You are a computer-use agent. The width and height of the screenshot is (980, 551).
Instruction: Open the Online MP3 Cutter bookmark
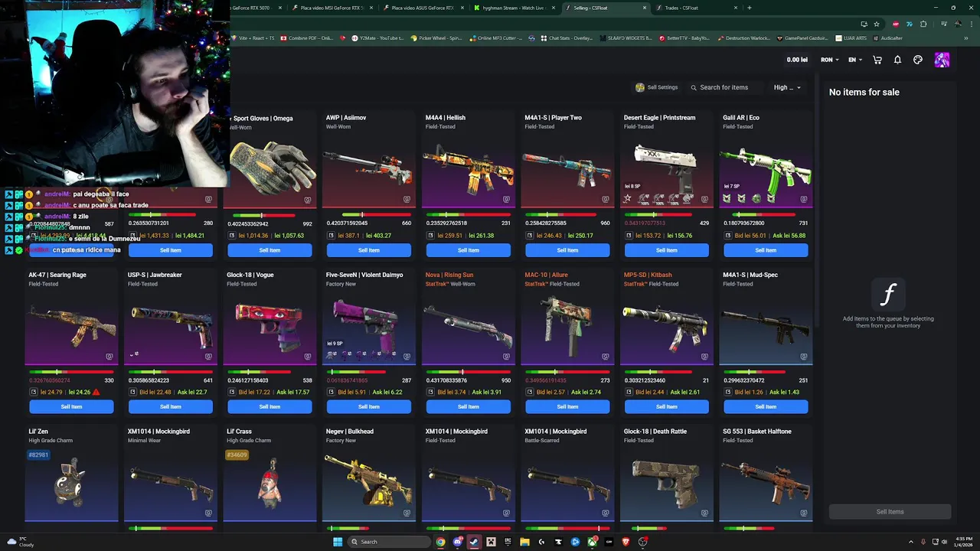tap(497, 37)
